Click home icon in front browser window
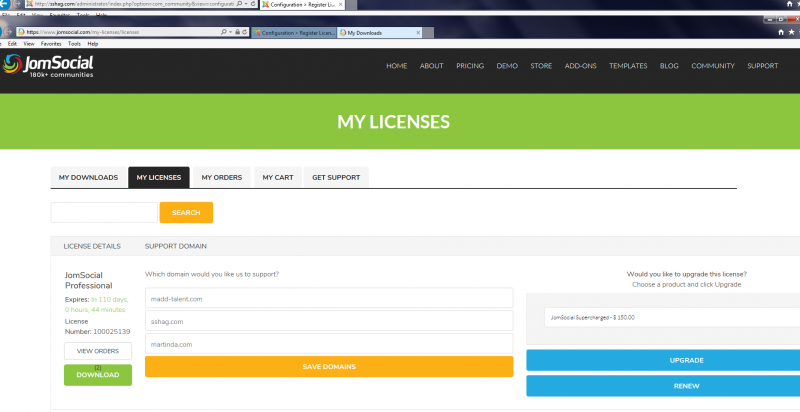Viewport: 800px width, 412px height. [x=781, y=32]
